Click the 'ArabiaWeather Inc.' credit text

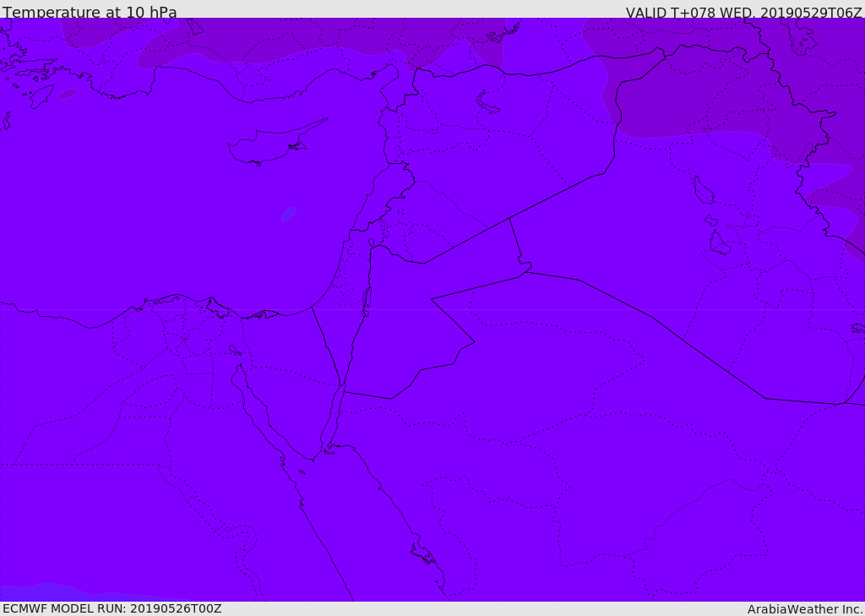[805, 609]
